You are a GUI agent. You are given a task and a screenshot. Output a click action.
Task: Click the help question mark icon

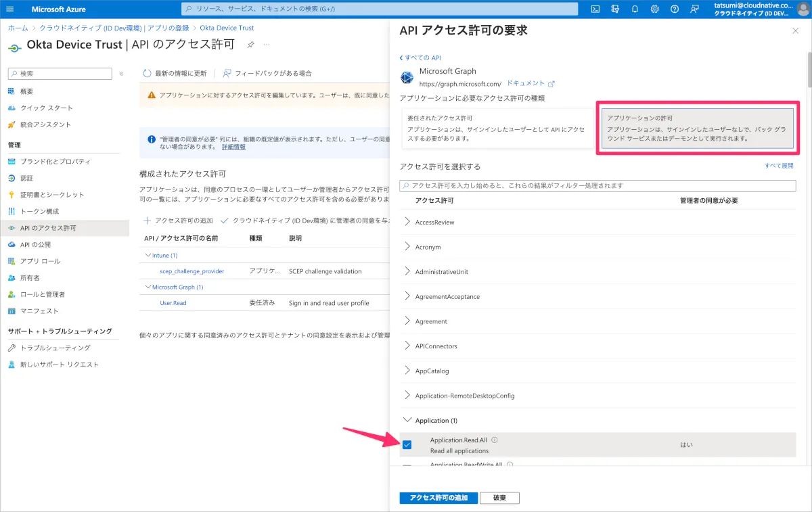[x=675, y=9]
